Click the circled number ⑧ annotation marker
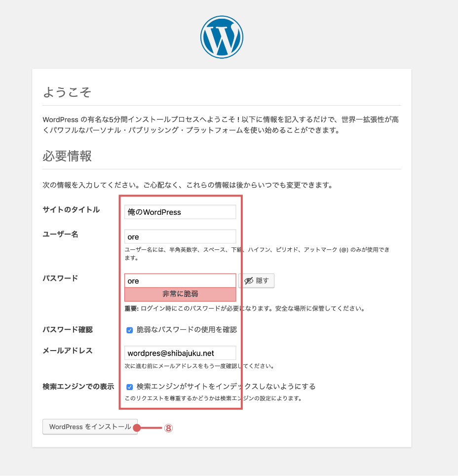Screen dimensions: 458x476 pyautogui.click(x=168, y=428)
